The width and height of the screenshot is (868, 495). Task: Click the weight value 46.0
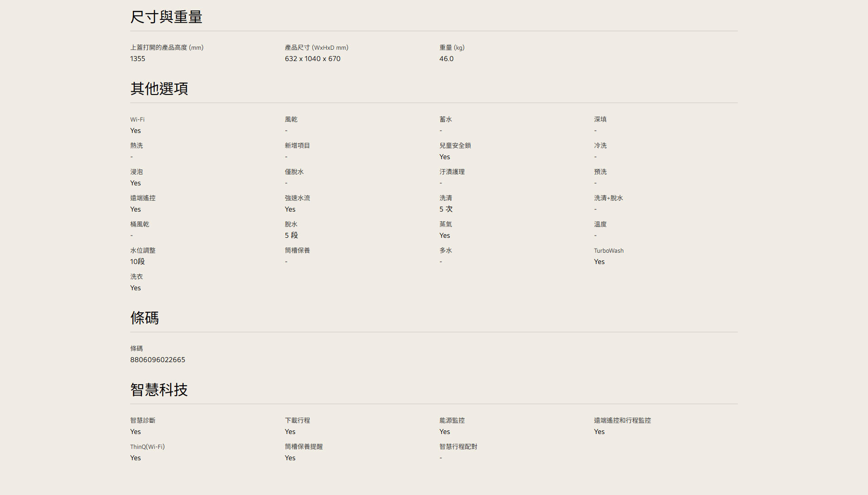point(446,59)
